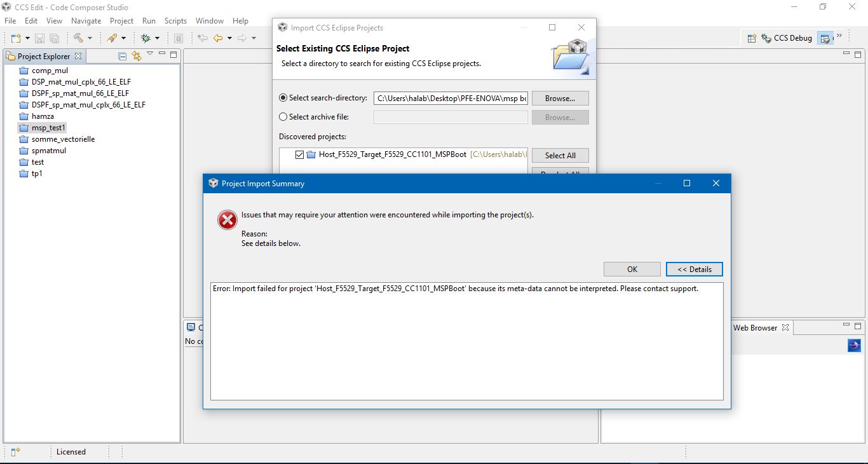Toggle Link with Editor in Project Explorer

pyautogui.click(x=136, y=56)
